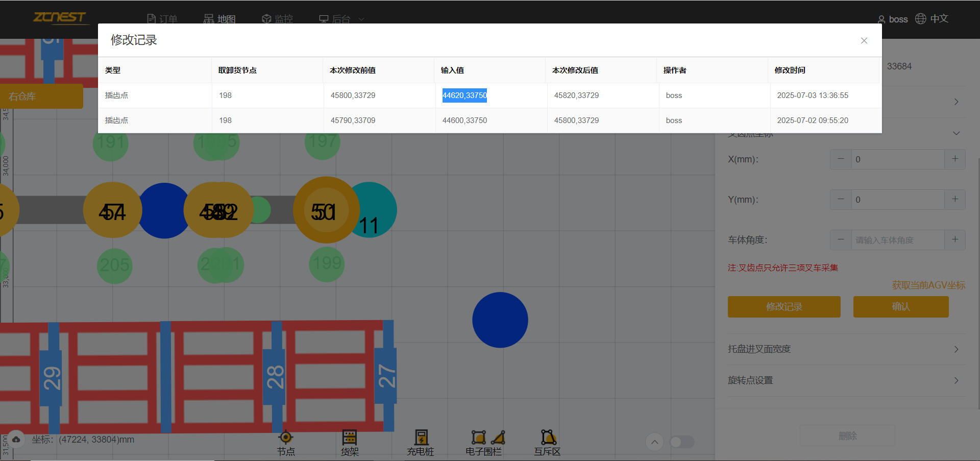The width and height of the screenshot is (980, 461).
Task: Go to the 监控 monitoring tab
Action: point(278,19)
